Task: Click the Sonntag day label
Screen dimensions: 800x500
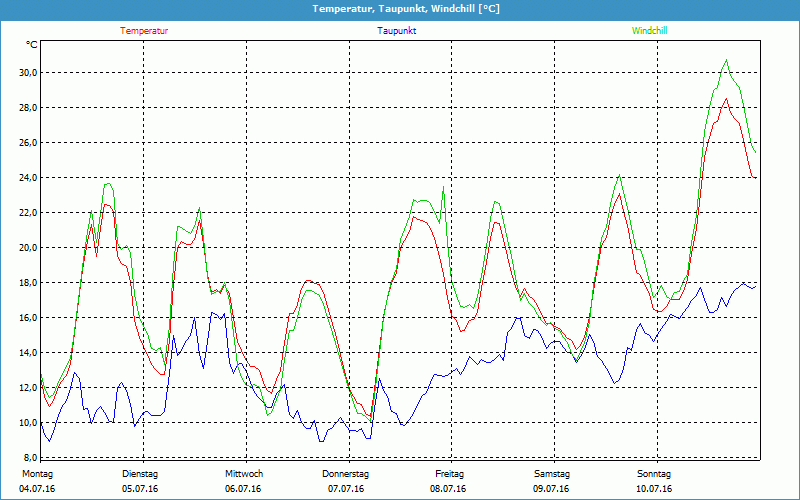Action: [654, 474]
